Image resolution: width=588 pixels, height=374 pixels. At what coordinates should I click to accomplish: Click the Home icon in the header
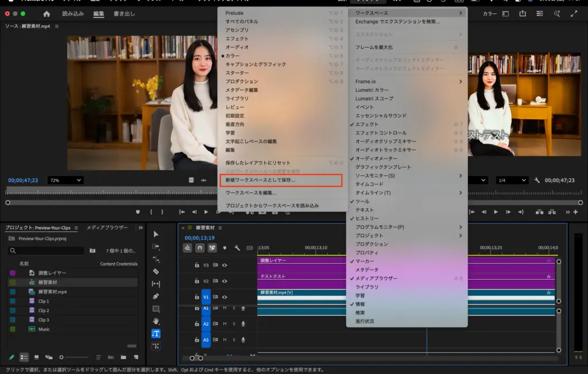[x=47, y=14]
